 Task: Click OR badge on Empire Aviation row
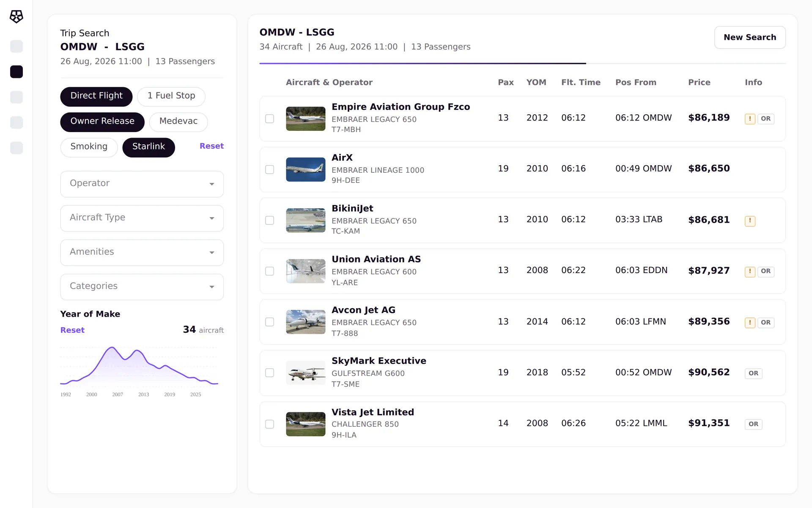765,119
